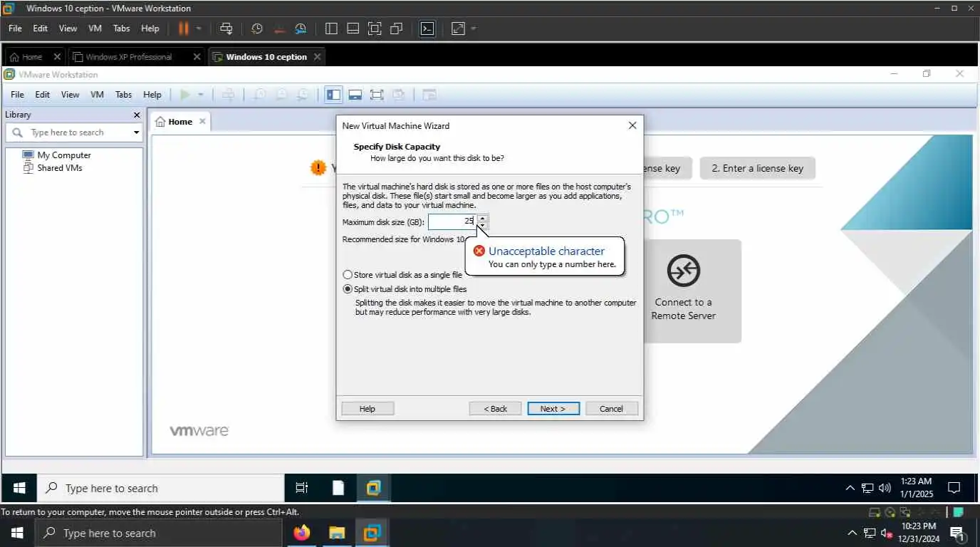The width and height of the screenshot is (980, 547).
Task: Click guest taskbar search box
Action: tap(161, 488)
